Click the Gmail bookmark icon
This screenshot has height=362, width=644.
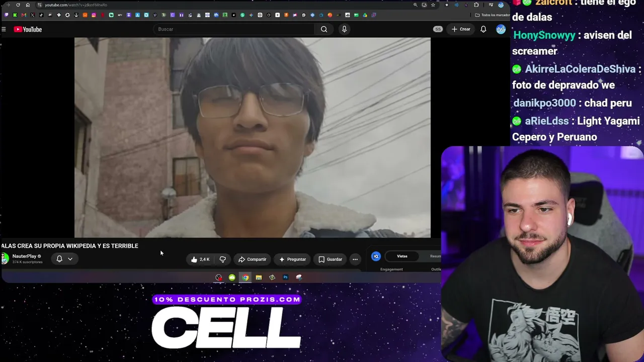pos(24,15)
